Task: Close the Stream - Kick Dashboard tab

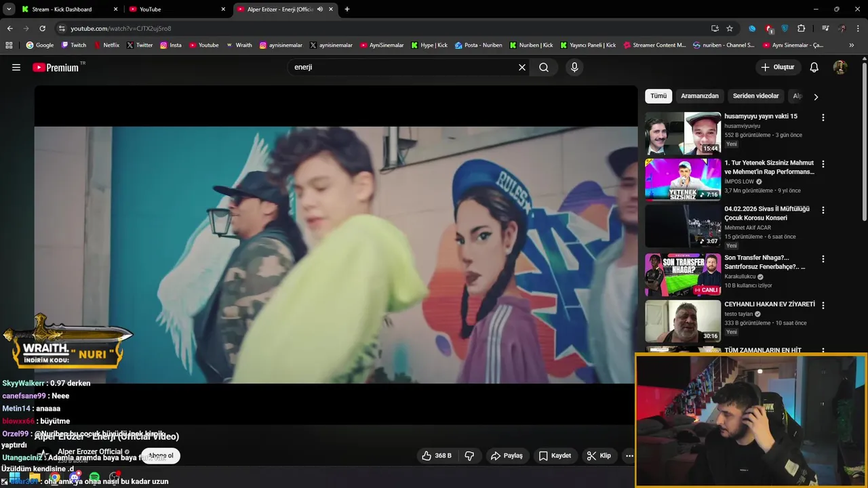Action: click(115, 9)
